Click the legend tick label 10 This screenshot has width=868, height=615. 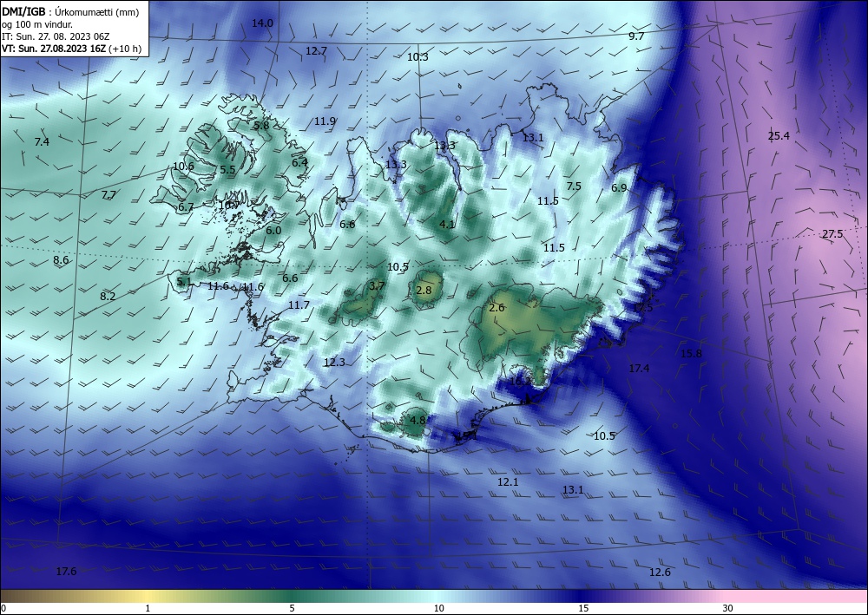438,608
